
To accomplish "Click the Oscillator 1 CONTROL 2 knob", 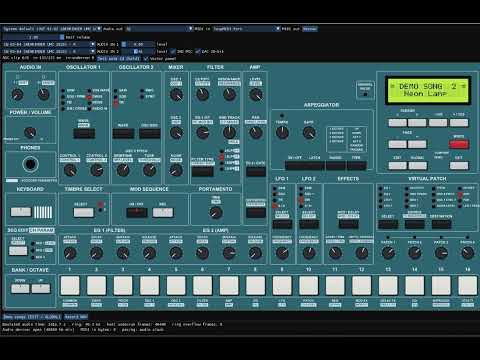I will (x=97, y=171).
